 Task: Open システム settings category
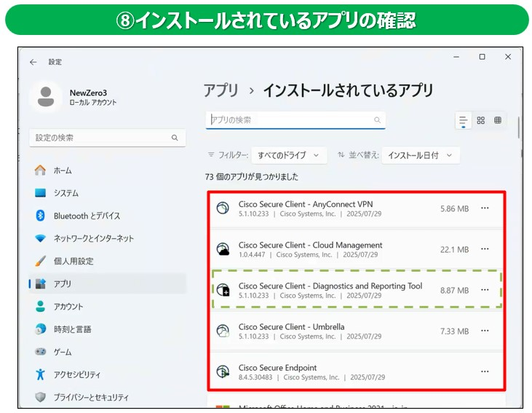(x=108, y=193)
